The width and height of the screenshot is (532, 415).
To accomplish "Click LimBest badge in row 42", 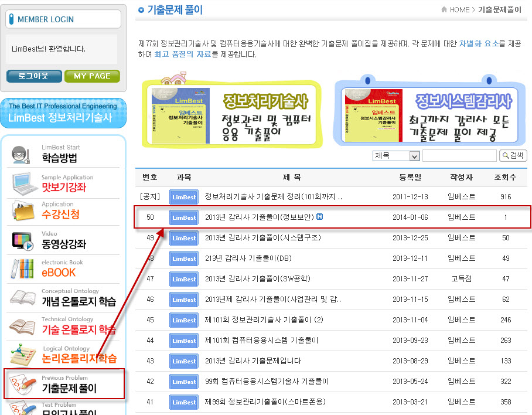I will pos(184,382).
